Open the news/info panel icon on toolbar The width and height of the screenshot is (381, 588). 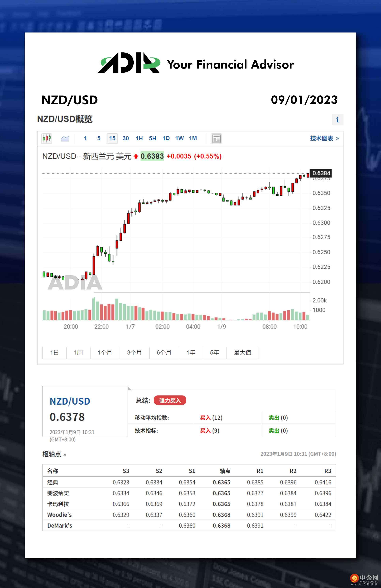(216, 139)
